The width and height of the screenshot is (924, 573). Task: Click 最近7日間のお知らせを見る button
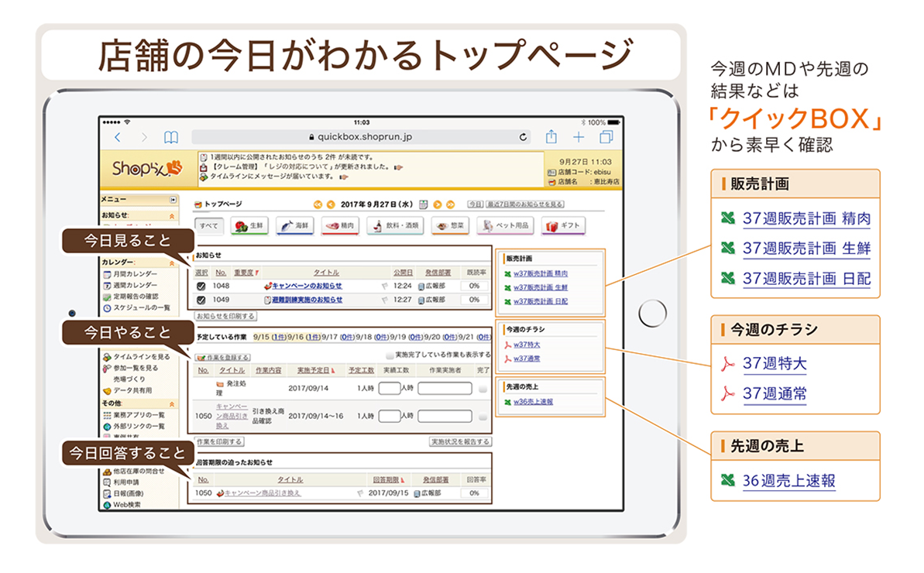(524, 204)
